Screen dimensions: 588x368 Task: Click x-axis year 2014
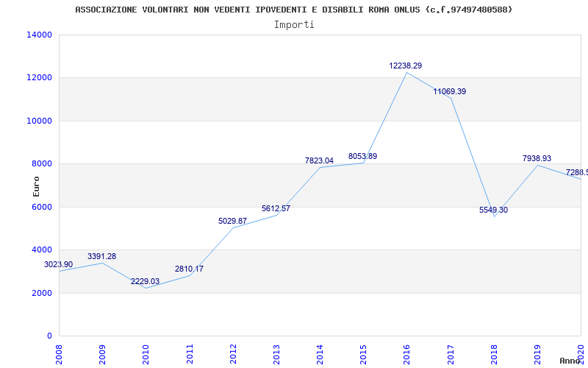[x=320, y=354]
